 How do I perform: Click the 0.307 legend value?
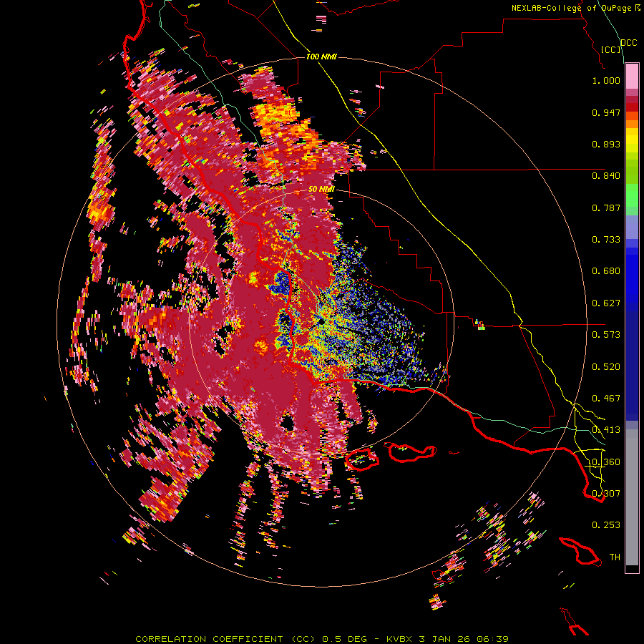coord(606,493)
